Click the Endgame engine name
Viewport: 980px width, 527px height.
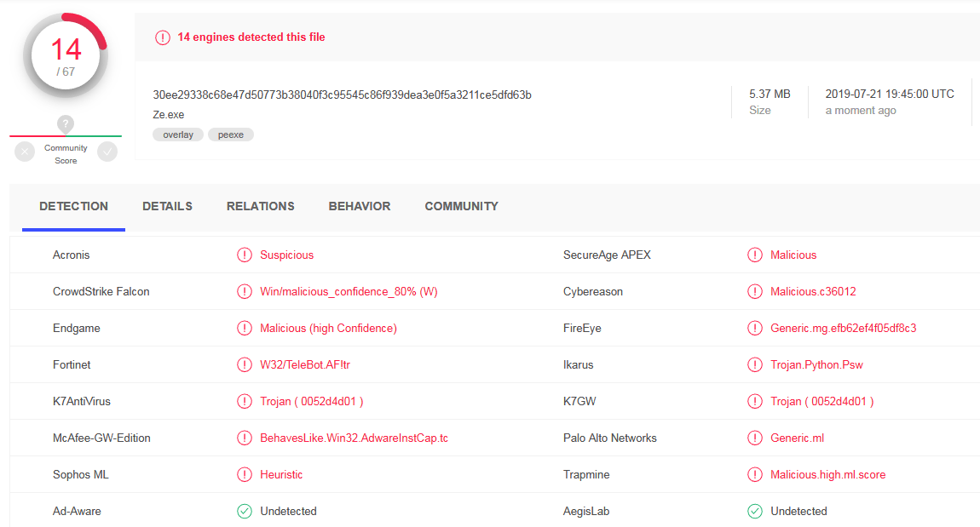(x=76, y=329)
